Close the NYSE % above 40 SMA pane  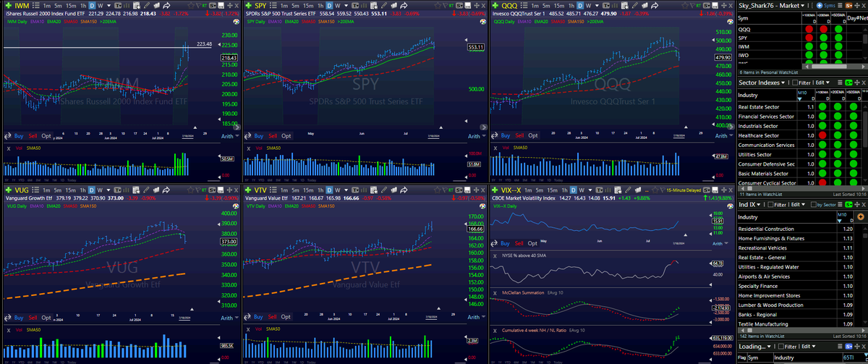(495, 256)
